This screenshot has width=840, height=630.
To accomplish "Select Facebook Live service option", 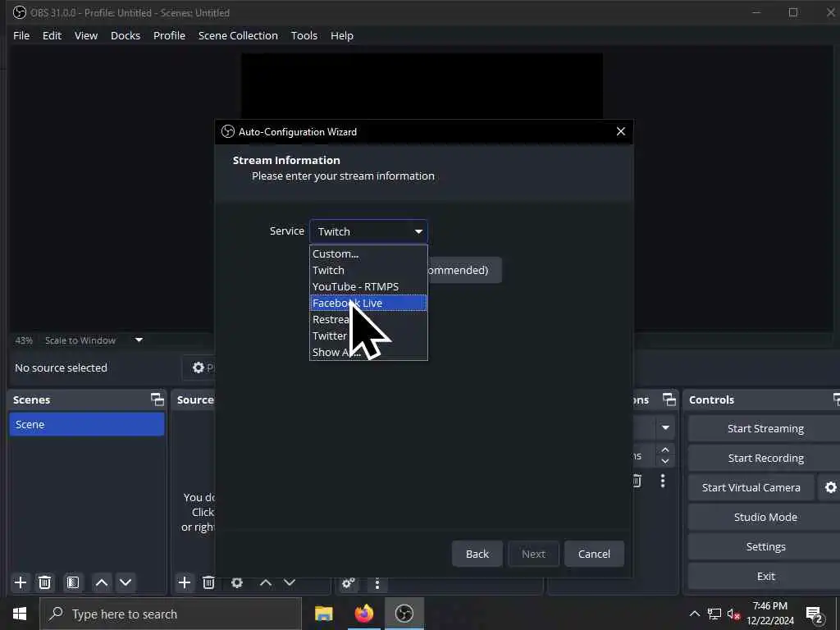I will pos(368,303).
